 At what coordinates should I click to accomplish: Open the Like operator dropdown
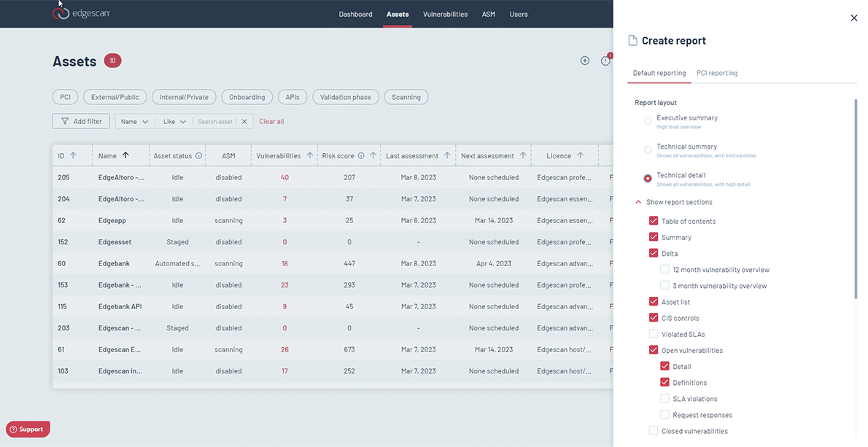click(174, 121)
